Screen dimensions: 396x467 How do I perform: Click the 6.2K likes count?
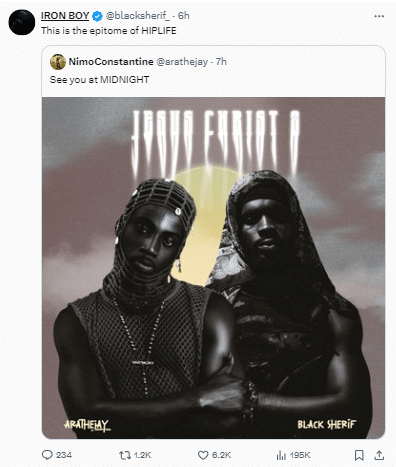click(x=221, y=455)
